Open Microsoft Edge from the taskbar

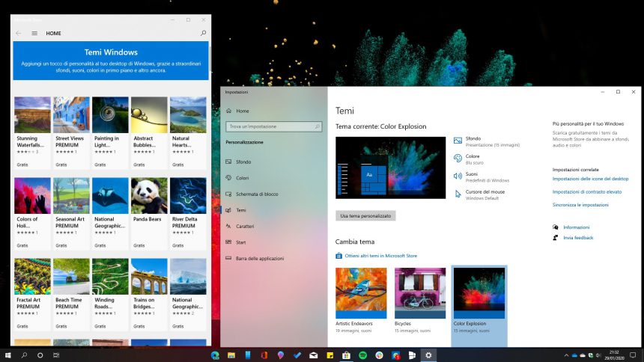(x=215, y=355)
